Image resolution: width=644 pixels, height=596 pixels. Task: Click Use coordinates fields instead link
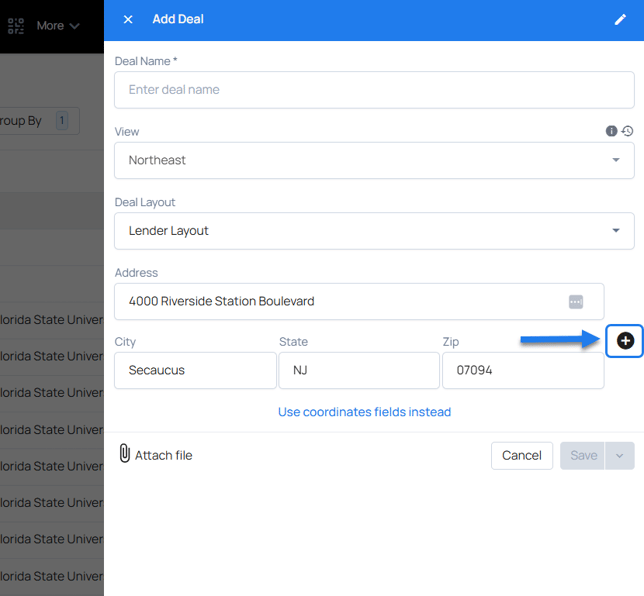(x=364, y=412)
